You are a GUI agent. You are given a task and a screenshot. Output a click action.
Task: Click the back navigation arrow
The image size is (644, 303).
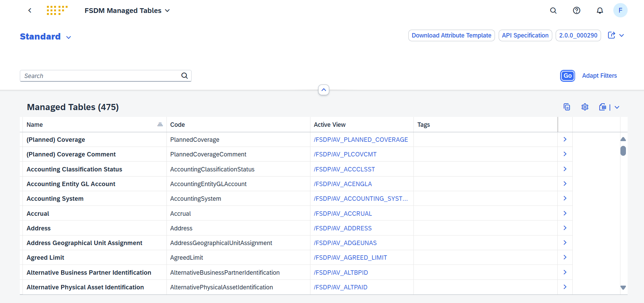30,11
